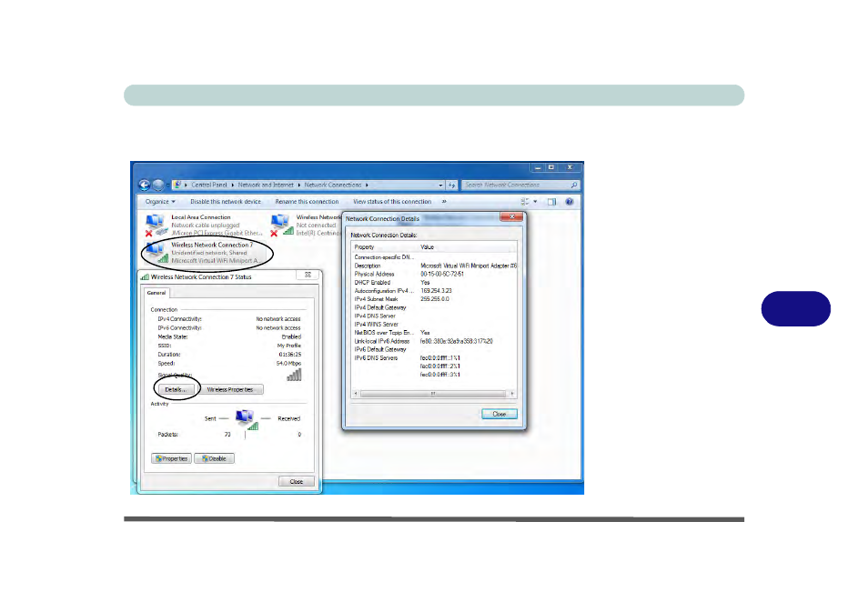The image size is (868, 612).
Task: Click the SSID value My Profile
Action: pos(289,346)
